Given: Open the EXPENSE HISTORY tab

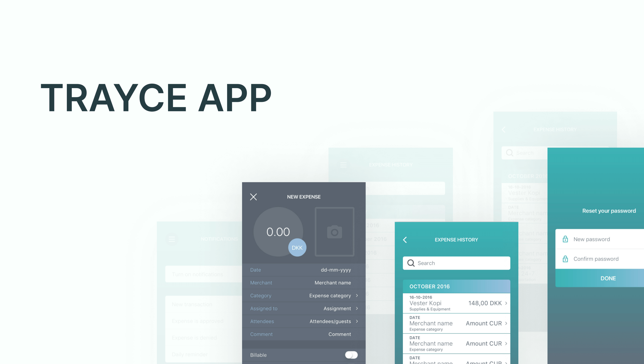Looking at the screenshot, I should click(x=457, y=240).
